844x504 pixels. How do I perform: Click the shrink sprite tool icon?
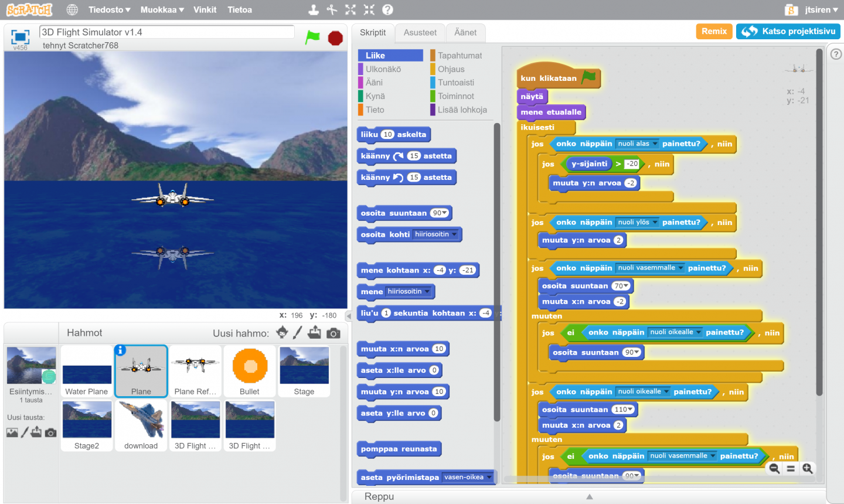(x=369, y=9)
